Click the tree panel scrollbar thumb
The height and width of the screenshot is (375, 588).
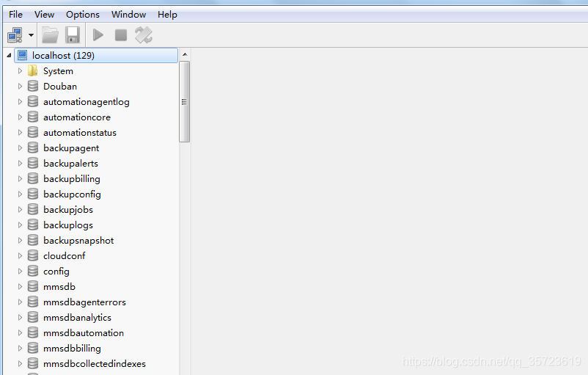coord(185,102)
